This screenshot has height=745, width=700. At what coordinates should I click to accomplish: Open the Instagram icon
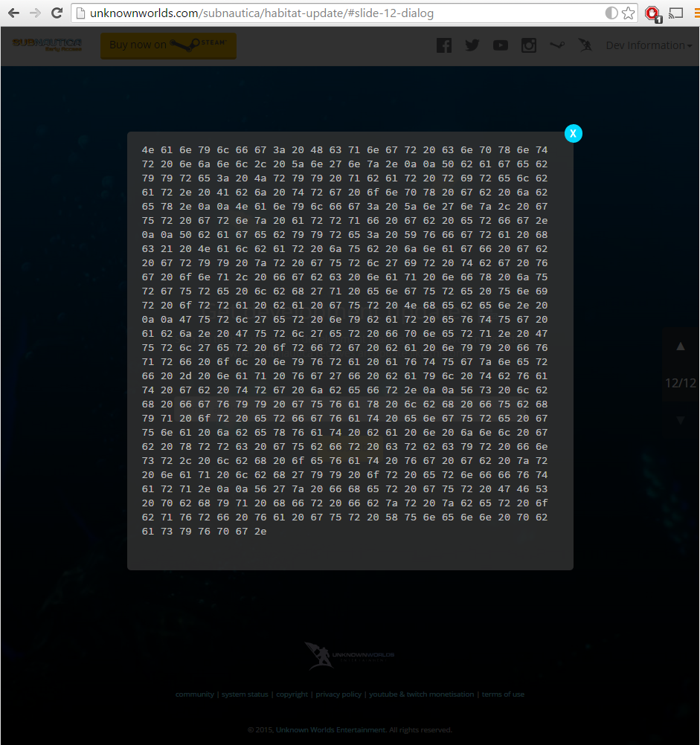tap(529, 45)
